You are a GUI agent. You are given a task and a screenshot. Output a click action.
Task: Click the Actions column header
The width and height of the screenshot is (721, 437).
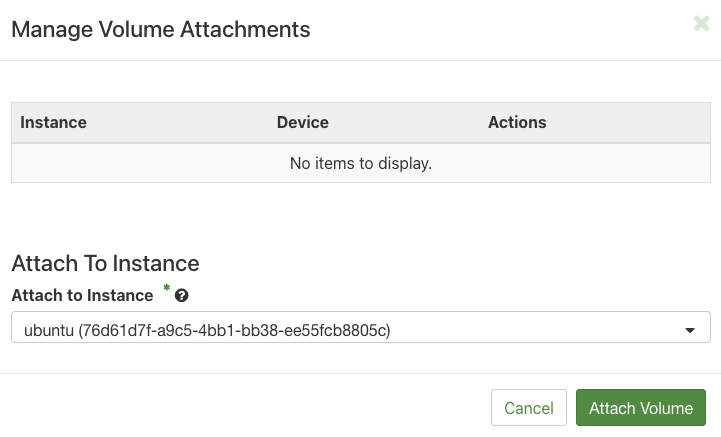click(516, 122)
